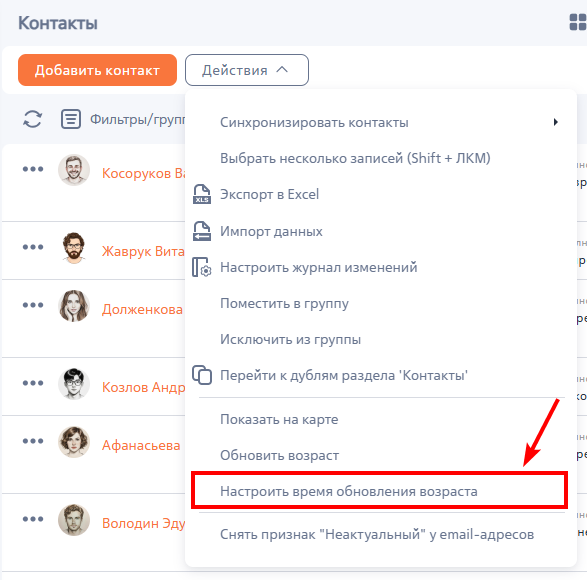Viewport: 587px width, 580px height.
Task: Click the change log settings icon
Action: pyautogui.click(x=202, y=267)
